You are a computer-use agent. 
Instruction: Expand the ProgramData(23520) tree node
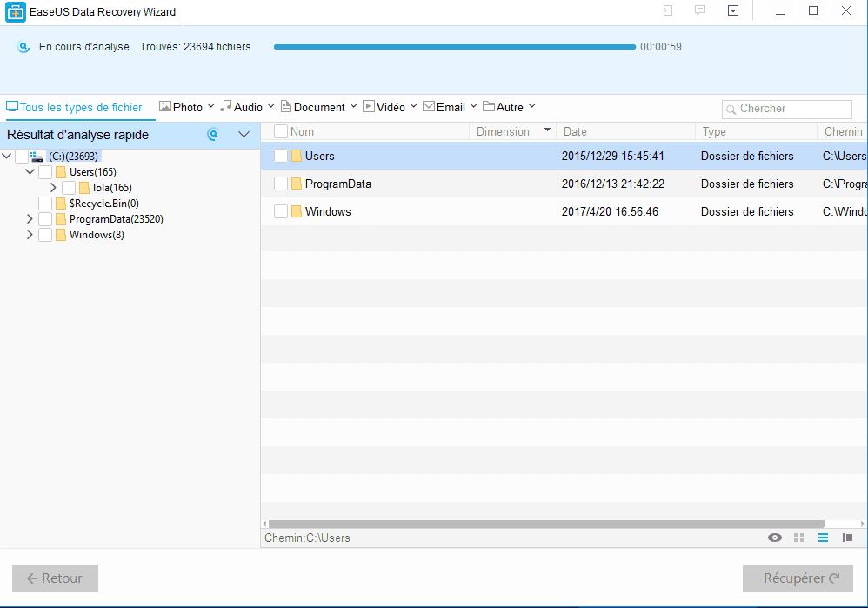[30, 218]
